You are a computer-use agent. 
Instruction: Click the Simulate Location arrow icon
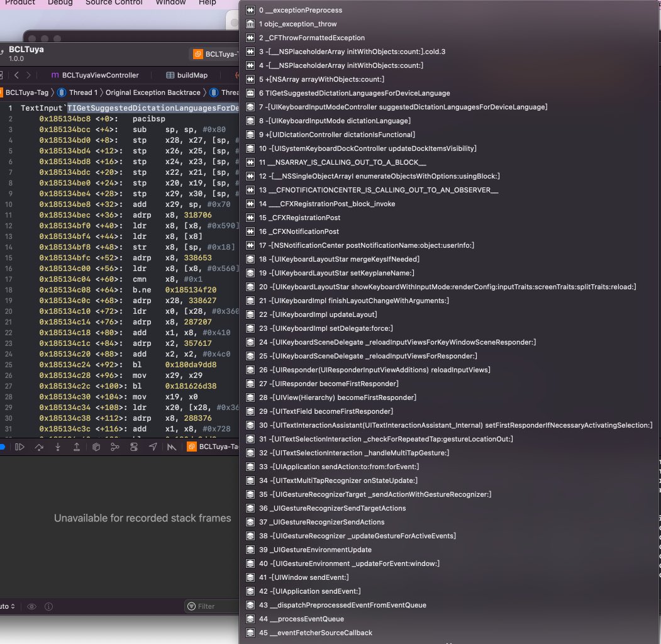pyautogui.click(x=153, y=447)
